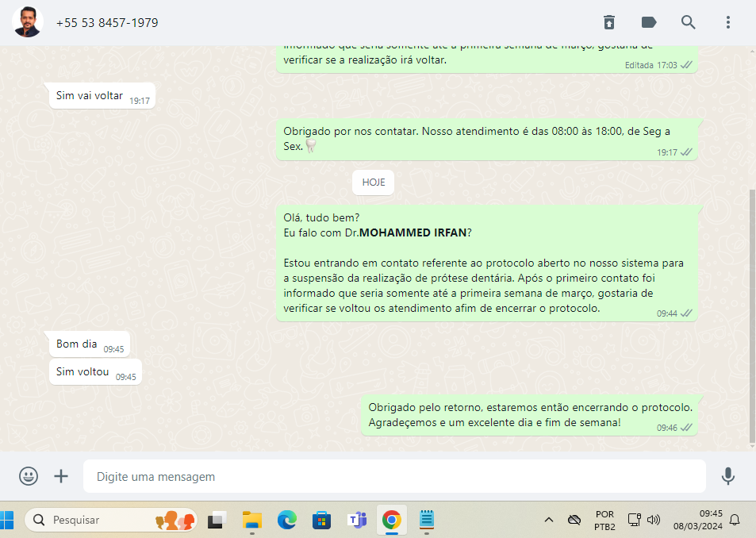This screenshot has width=756, height=538.
Task: Click the MOHAMMED IRFAN bold name
Action: click(413, 232)
